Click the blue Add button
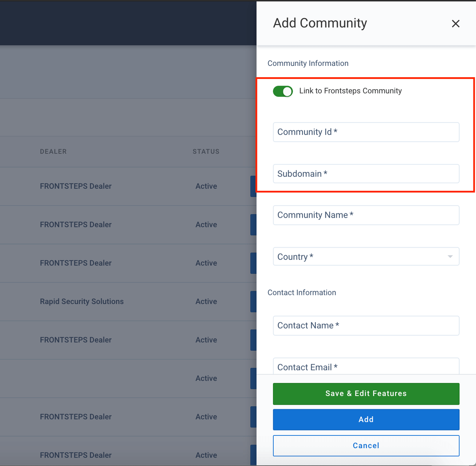 [366, 420]
